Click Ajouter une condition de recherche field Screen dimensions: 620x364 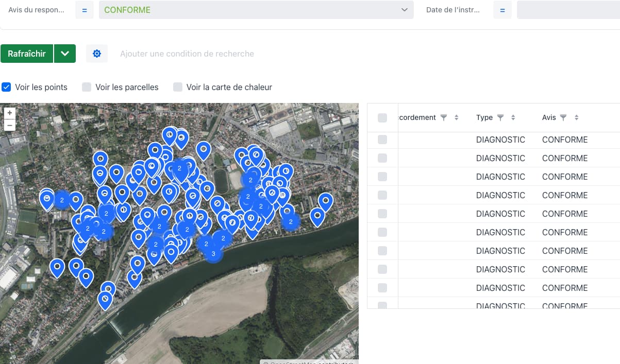click(187, 54)
